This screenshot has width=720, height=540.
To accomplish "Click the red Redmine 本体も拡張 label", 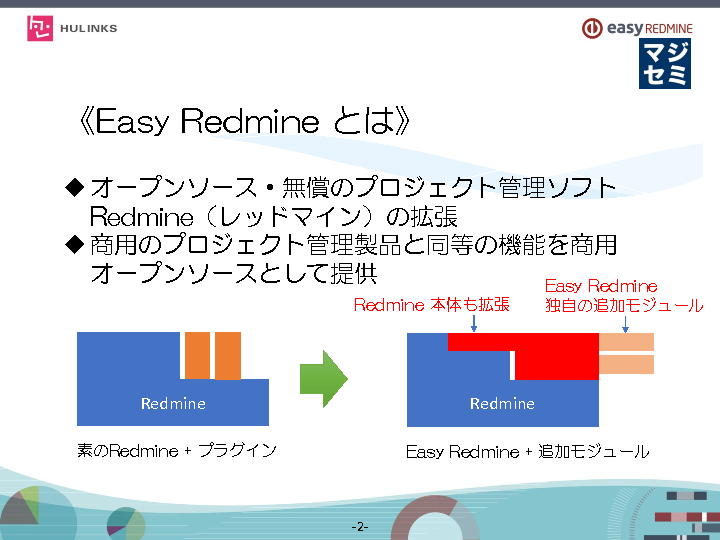I will (x=432, y=305).
